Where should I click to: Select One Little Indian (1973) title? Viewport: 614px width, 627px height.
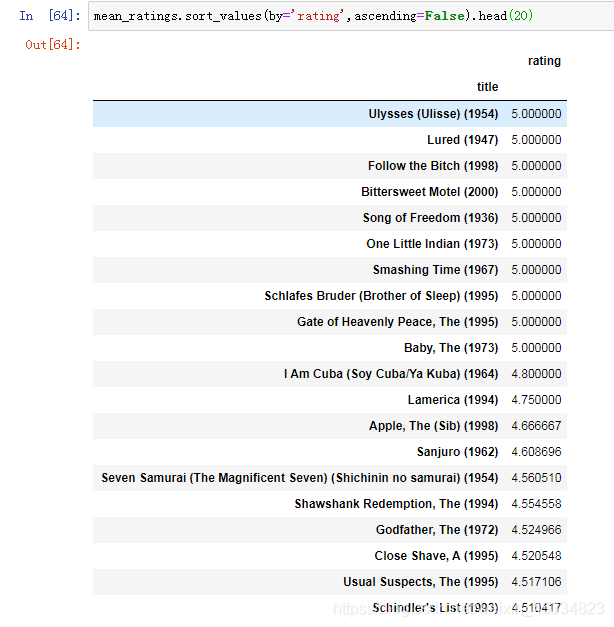click(x=432, y=244)
